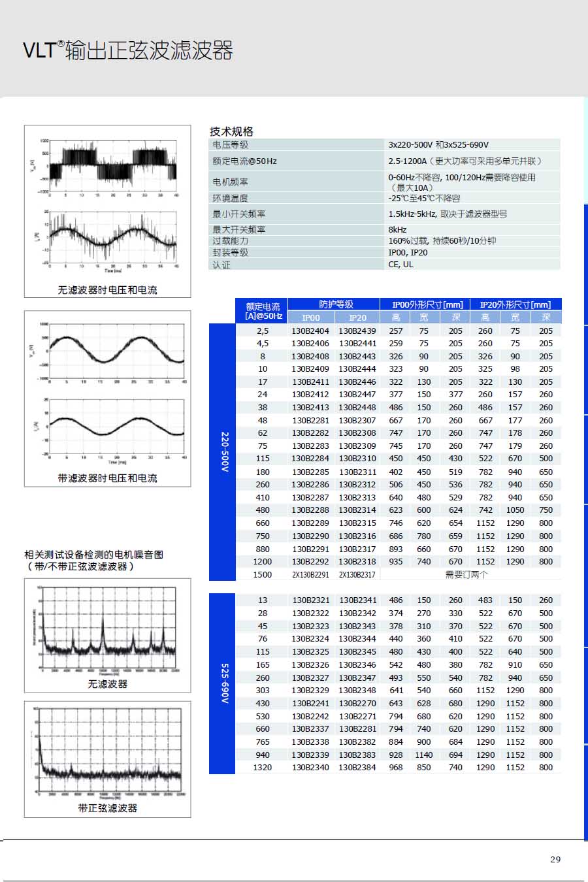The image size is (588, 882).
Task: Click part number 130B2439
Action: pyautogui.click(x=357, y=331)
